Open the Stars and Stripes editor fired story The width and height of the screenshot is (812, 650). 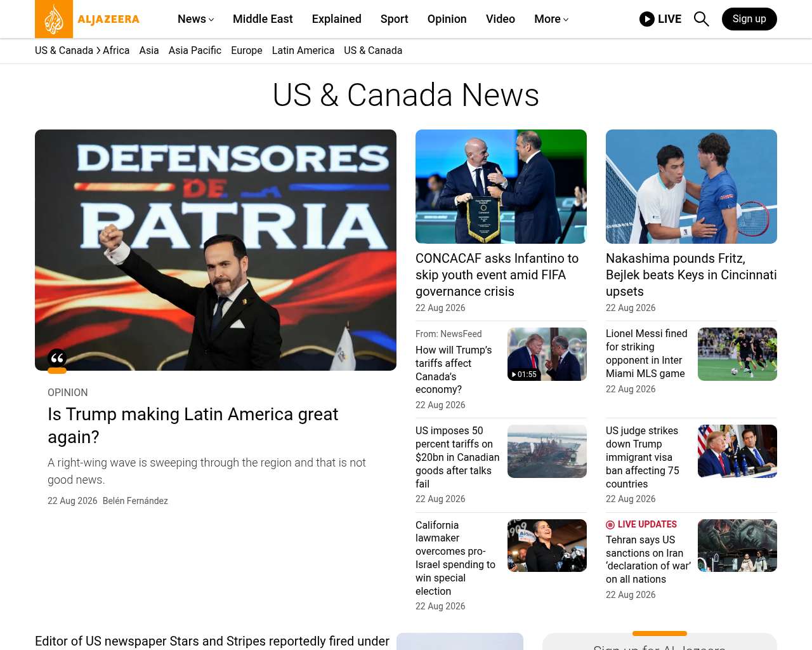point(212,641)
